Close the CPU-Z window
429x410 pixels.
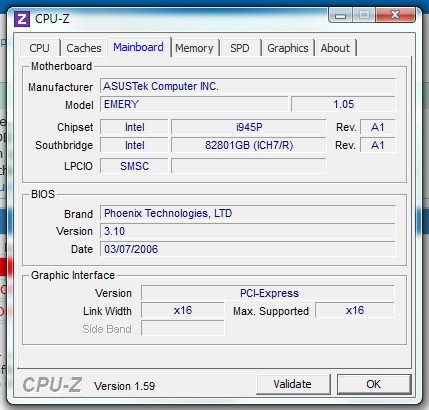click(x=395, y=15)
